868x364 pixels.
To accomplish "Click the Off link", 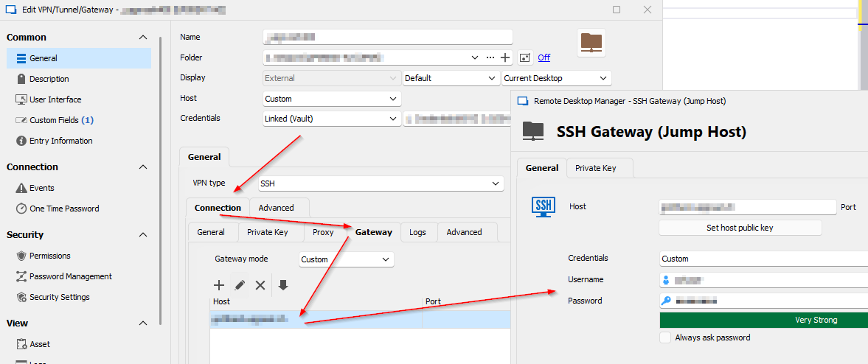I will click(x=544, y=57).
